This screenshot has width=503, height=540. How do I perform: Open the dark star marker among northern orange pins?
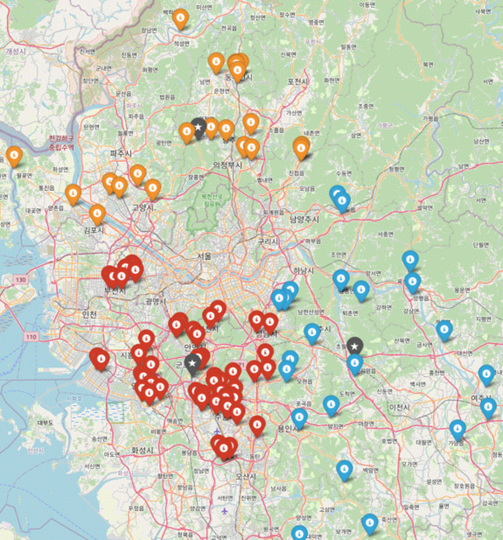tap(198, 128)
